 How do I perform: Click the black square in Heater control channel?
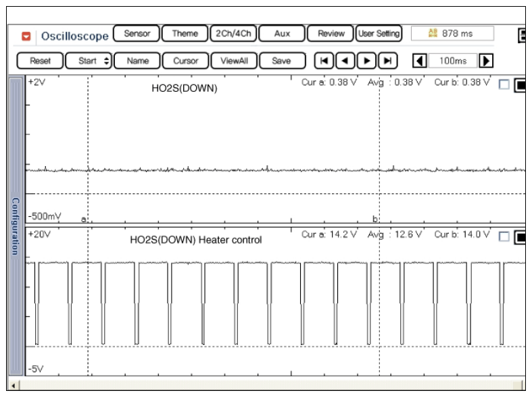[521, 237]
